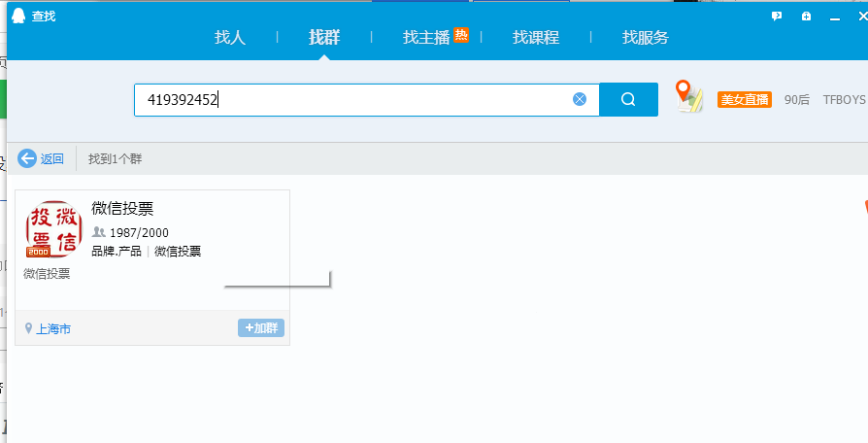Open the feedback speech-bubble icon in title bar
The image size is (868, 443).
(777, 17)
